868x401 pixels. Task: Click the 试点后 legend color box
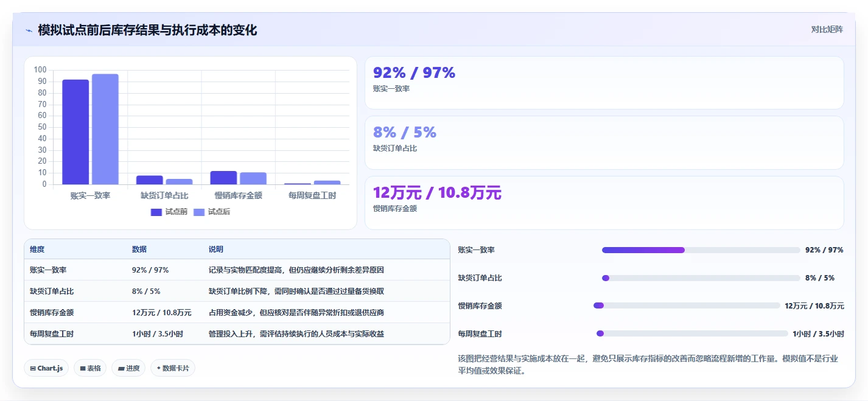coord(199,212)
